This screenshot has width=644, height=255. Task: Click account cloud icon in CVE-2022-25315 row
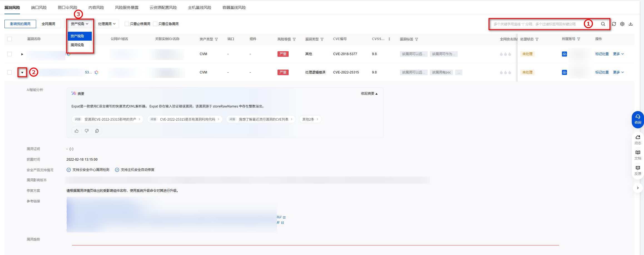pyautogui.click(x=564, y=72)
